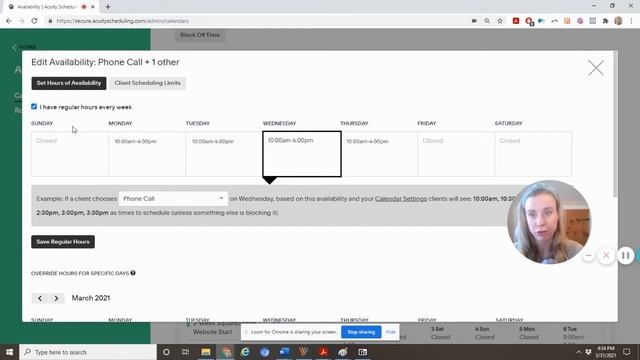Open Internet Explorer from the taskbar
Screen dimensions: 640x360
(x=245, y=352)
